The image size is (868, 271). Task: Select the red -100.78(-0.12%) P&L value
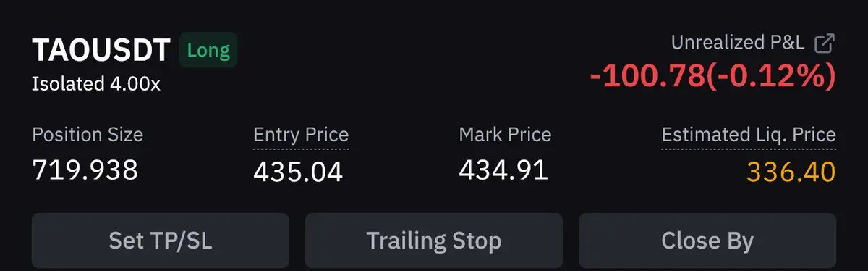pyautogui.click(x=713, y=76)
